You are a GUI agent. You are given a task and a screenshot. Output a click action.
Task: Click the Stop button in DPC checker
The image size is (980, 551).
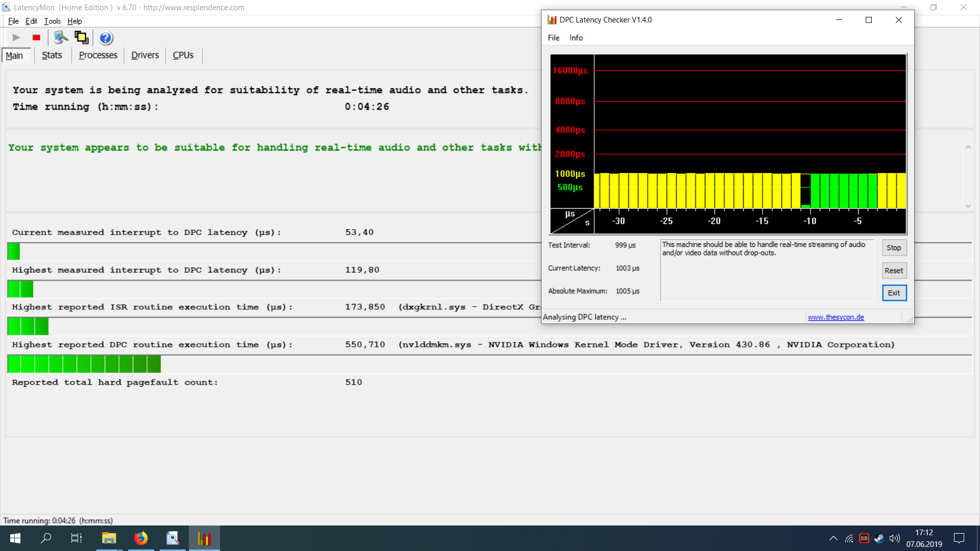tap(894, 248)
